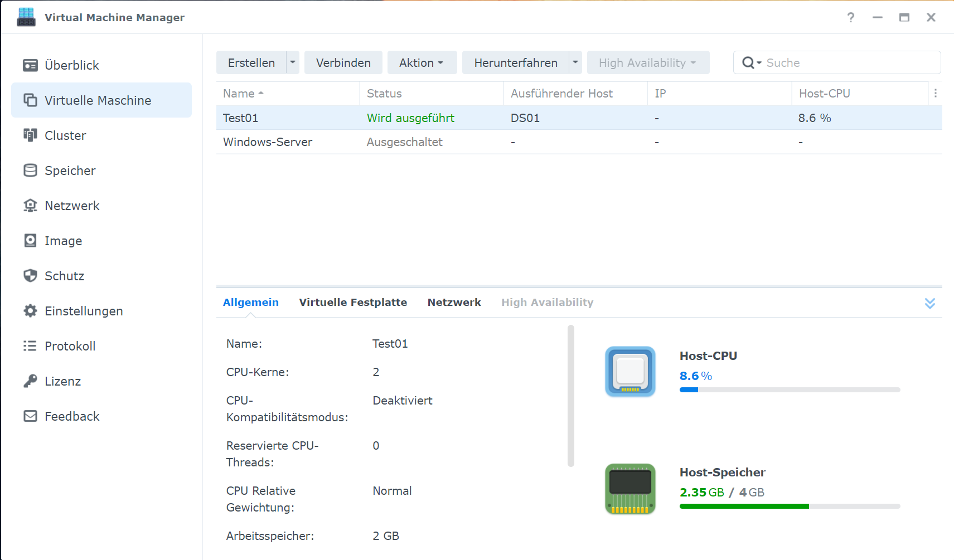
Task: Open the Einstellungen section
Action: pos(84,311)
